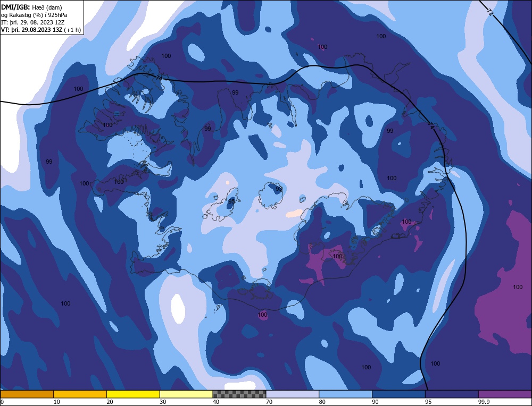532x406 pixels.
Task: Click the purple legend swatch above 99.9
Action: click(x=505, y=394)
